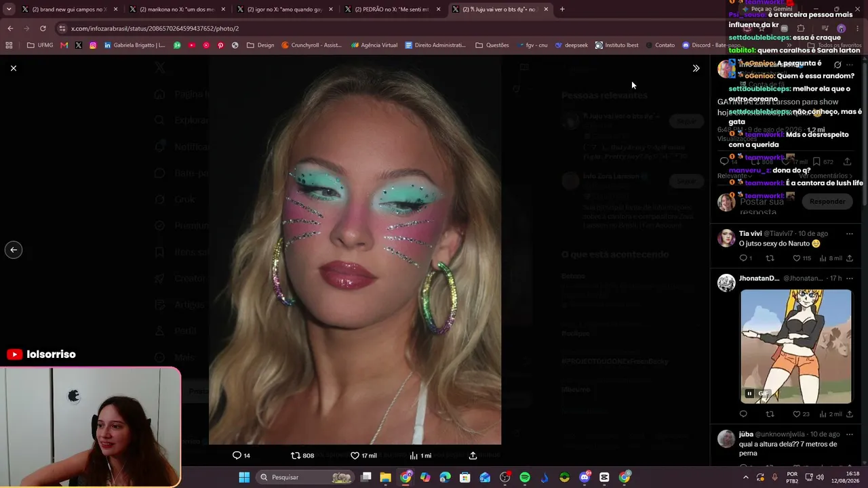868x488 pixels.
Task: View Tia vivi reply's 8 mil views
Action: pyautogui.click(x=831, y=258)
